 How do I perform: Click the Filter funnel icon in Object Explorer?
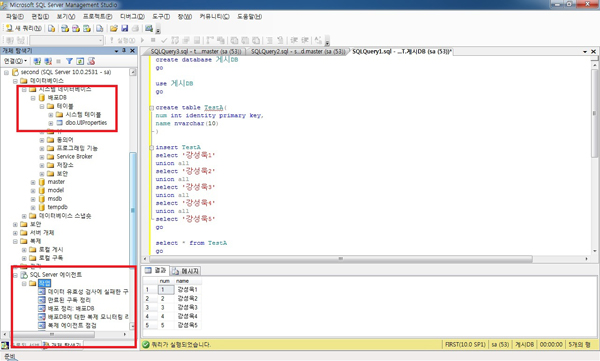pos(69,61)
